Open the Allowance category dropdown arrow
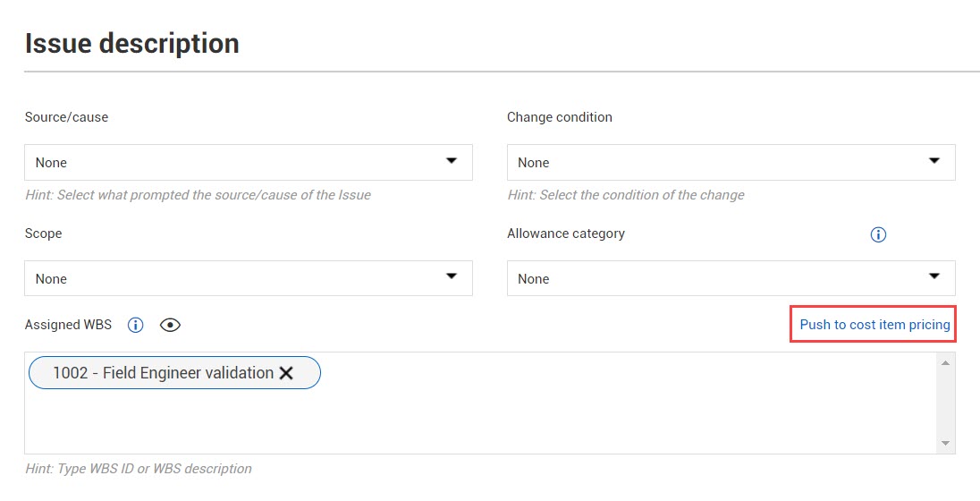Viewport: 980px width, 501px height. pyautogui.click(x=934, y=276)
